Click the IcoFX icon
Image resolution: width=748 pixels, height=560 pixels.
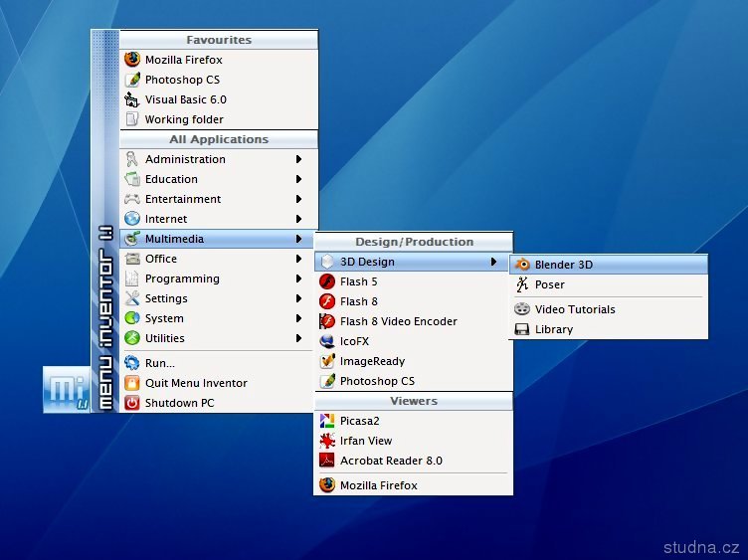[x=327, y=341]
